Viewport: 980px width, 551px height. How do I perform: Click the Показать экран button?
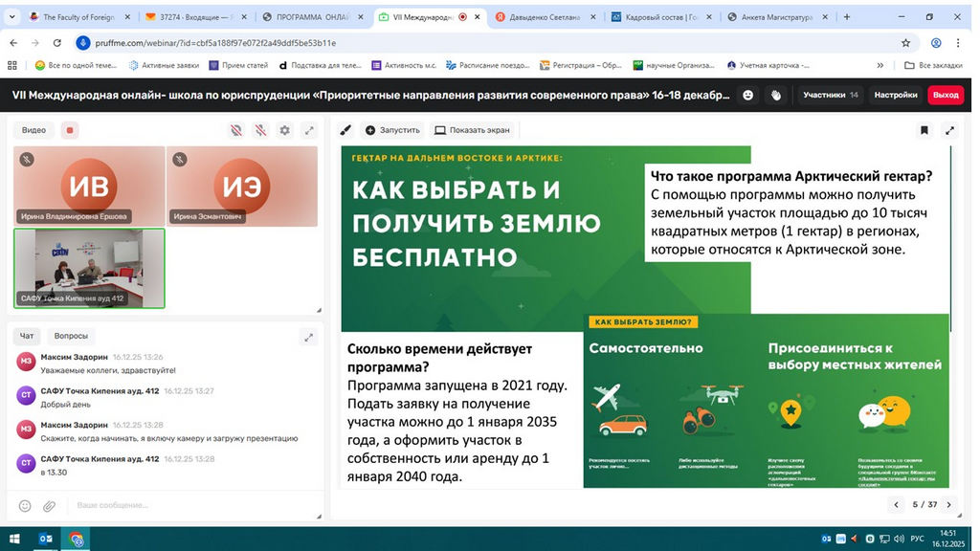click(472, 130)
